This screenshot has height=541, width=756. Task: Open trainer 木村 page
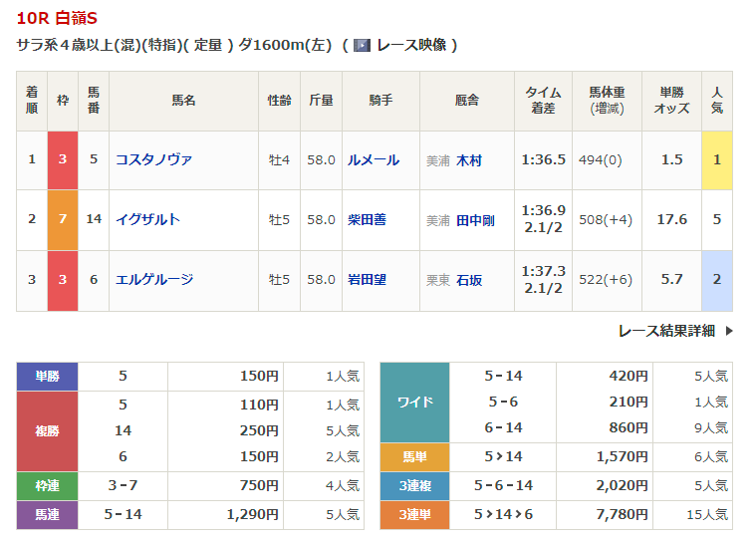tap(469, 159)
